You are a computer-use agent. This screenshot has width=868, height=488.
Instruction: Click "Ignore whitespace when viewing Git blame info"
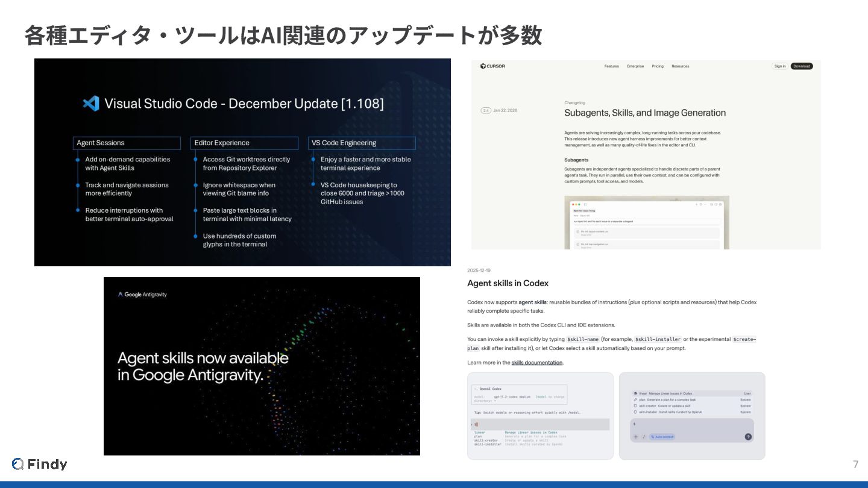point(239,189)
